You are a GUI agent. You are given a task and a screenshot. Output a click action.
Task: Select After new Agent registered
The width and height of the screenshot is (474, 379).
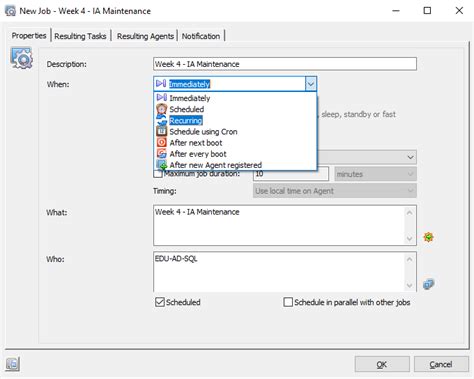click(216, 165)
